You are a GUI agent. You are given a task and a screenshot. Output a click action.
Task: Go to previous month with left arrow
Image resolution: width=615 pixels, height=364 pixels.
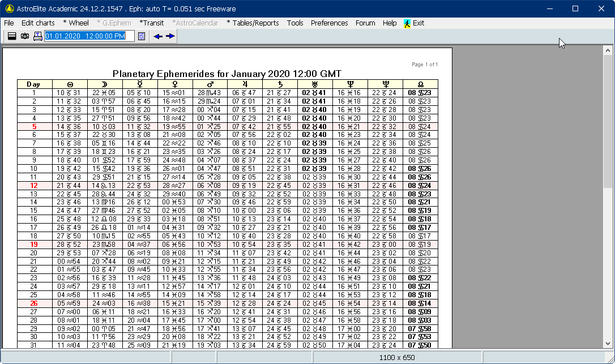[158, 36]
